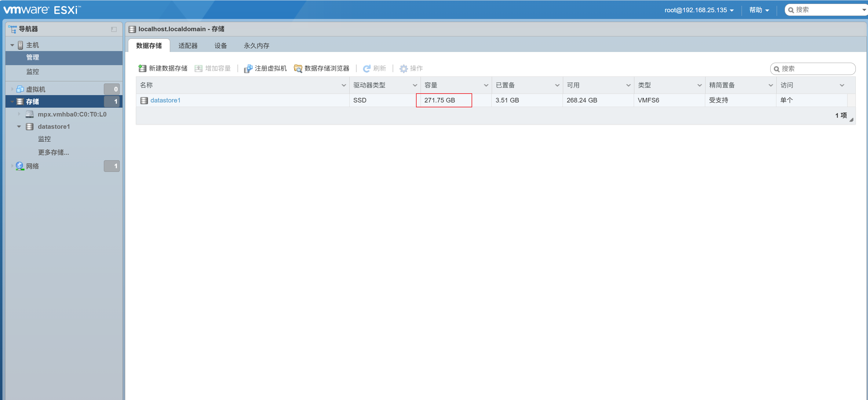Open the datastore1 link
The image size is (868, 400).
click(x=166, y=100)
